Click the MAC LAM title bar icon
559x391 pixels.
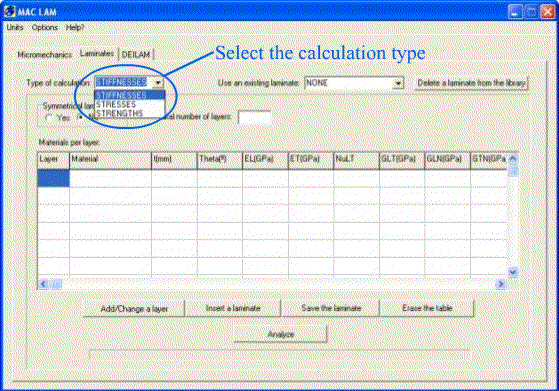coord(10,11)
